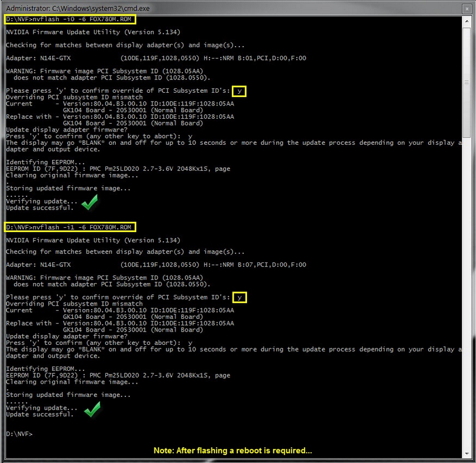Screen dimensions: 476x463
Task: Click the first 'WARNING: Firmware image PCI Subsystem ID' line
Action: click(104, 71)
